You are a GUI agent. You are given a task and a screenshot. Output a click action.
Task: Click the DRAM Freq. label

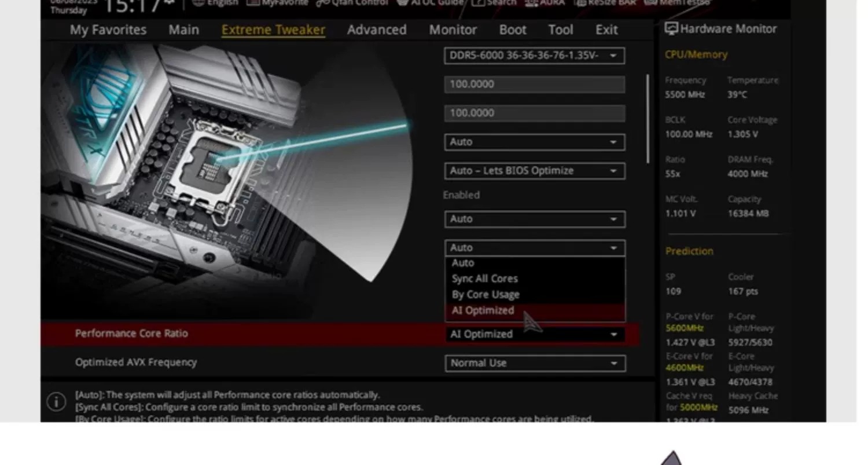751,159
